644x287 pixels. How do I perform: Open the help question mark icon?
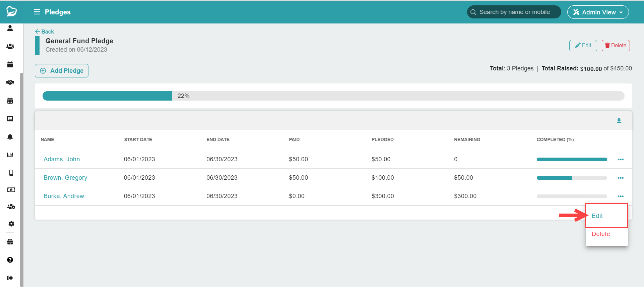10,260
